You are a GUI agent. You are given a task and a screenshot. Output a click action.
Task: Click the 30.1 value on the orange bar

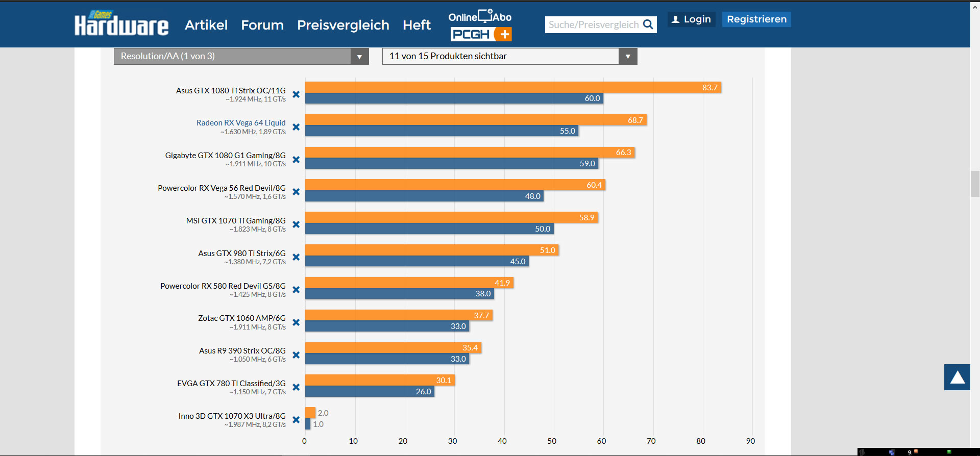444,381
